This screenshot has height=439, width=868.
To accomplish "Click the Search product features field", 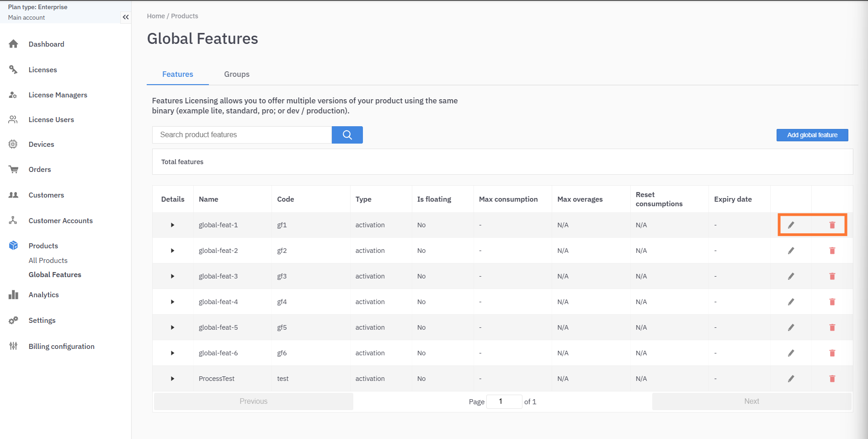I will click(x=242, y=135).
